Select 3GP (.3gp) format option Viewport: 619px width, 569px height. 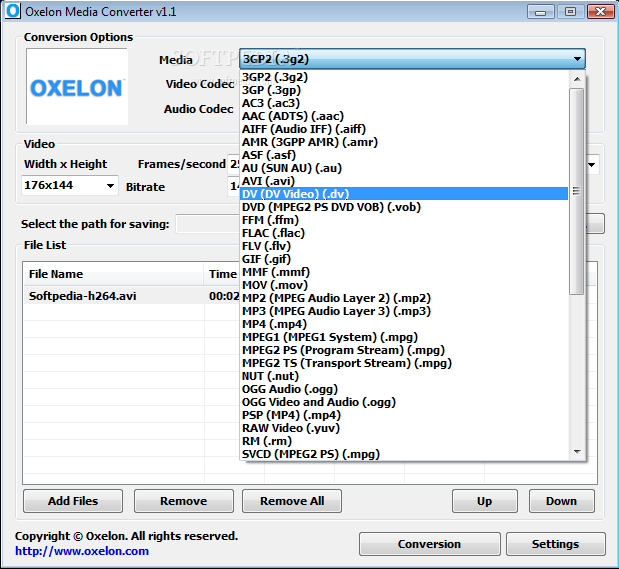404,90
